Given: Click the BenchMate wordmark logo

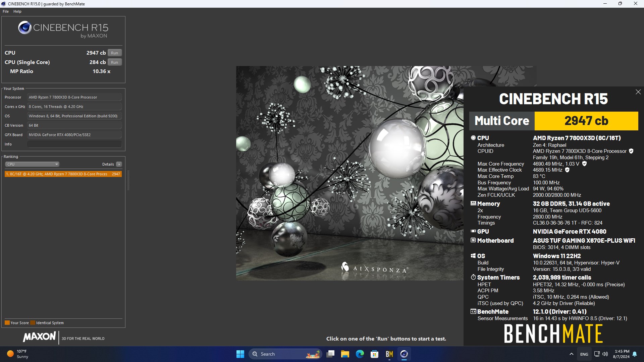Looking at the screenshot, I should pos(553,334).
